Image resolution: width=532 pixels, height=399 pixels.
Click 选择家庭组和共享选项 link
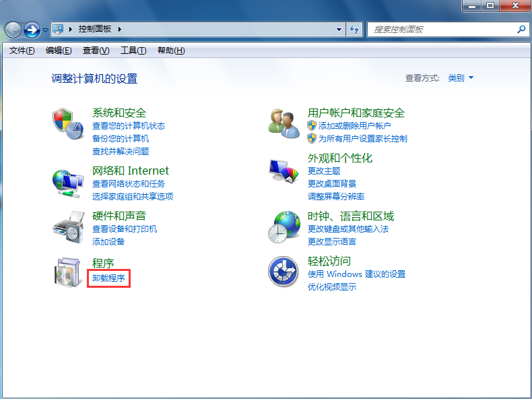(x=133, y=196)
